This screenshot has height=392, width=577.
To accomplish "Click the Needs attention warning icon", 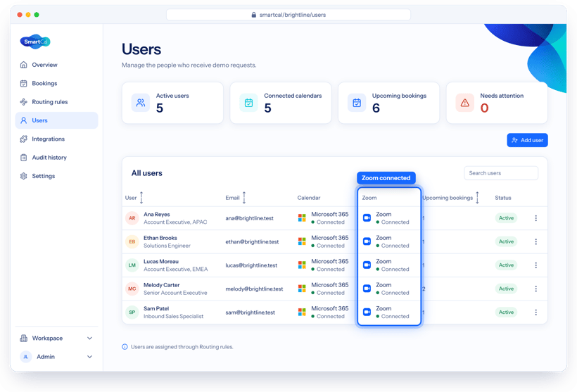I will (465, 103).
